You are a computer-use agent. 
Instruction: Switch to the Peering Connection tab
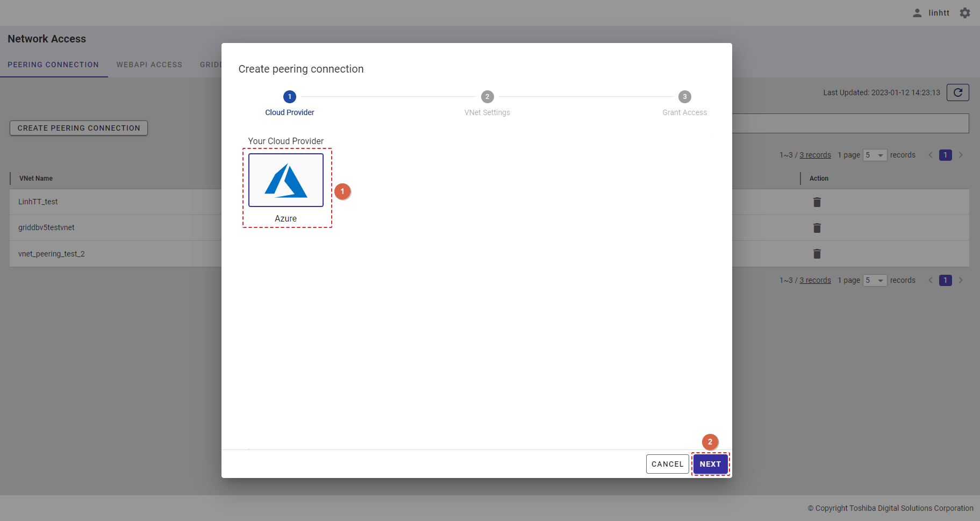point(53,65)
